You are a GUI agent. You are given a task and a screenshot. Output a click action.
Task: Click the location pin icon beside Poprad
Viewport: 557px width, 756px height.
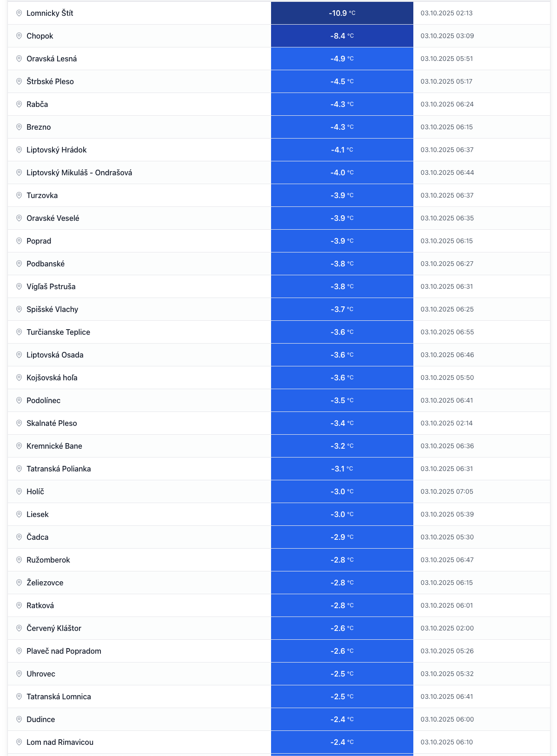(19, 241)
